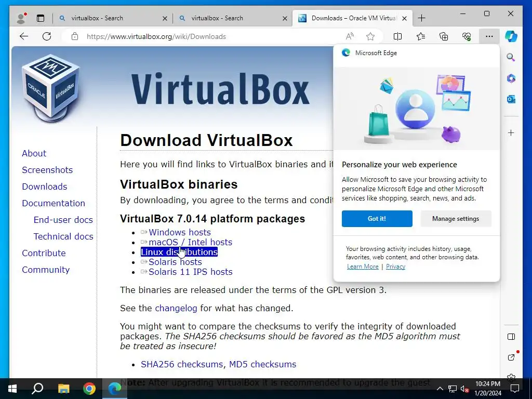The width and height of the screenshot is (532, 399).
Task: Open Settings and more ellipsis menu
Action: tap(489, 36)
